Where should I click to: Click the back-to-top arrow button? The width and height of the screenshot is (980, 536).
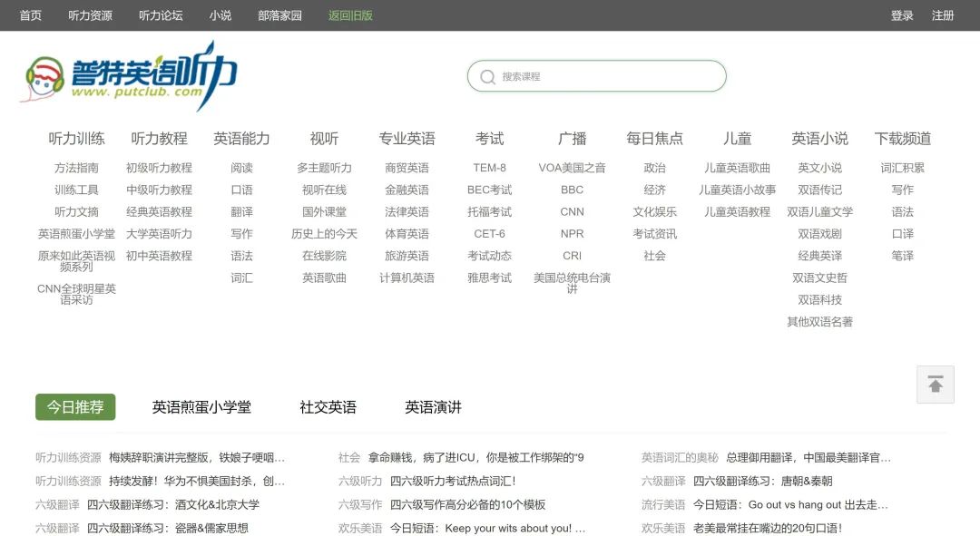point(935,385)
